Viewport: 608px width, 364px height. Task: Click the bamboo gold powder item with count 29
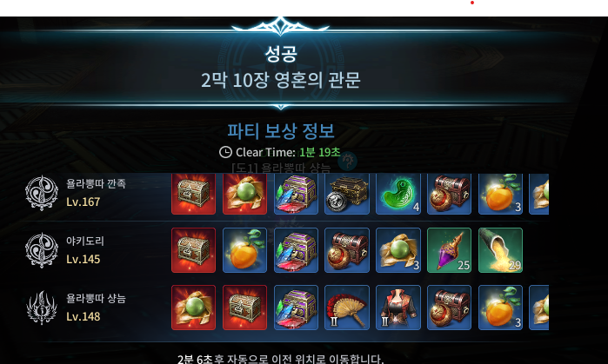click(x=500, y=250)
